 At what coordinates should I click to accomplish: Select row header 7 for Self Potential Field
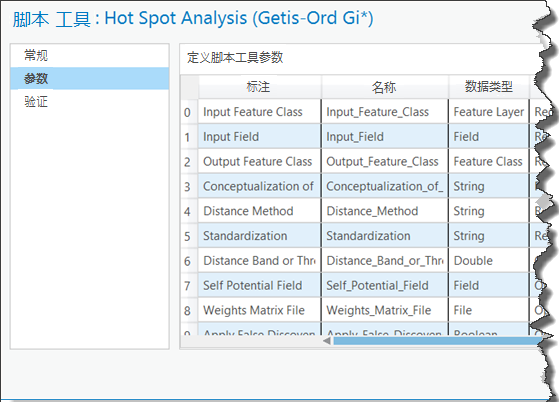tap(189, 285)
